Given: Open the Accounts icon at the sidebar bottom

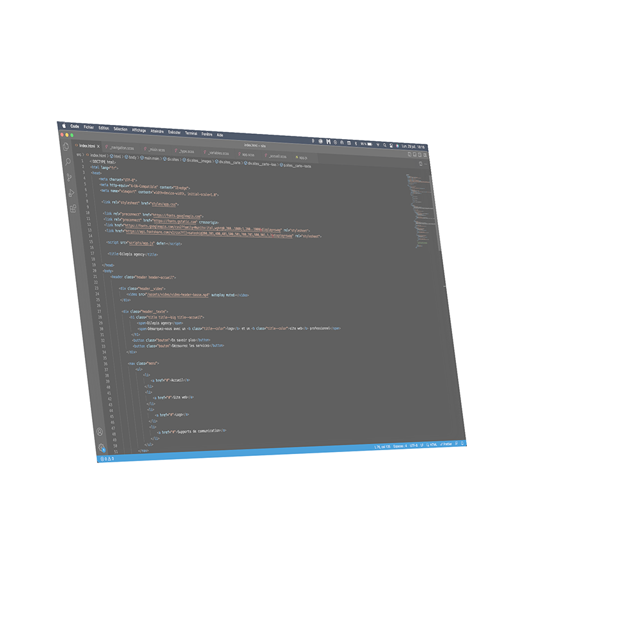Looking at the screenshot, I should pyautogui.click(x=100, y=432).
